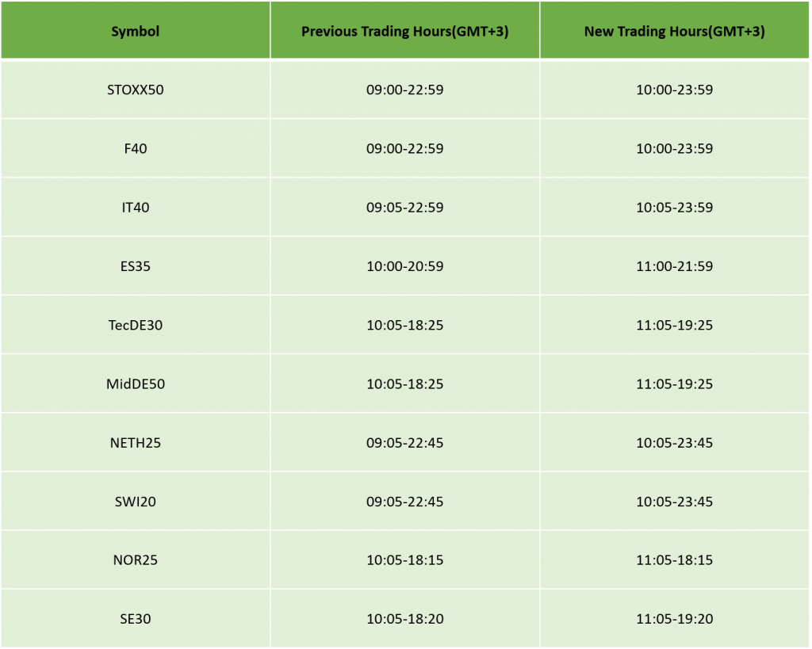Select the IT40 symbol cell

pyautogui.click(x=135, y=208)
